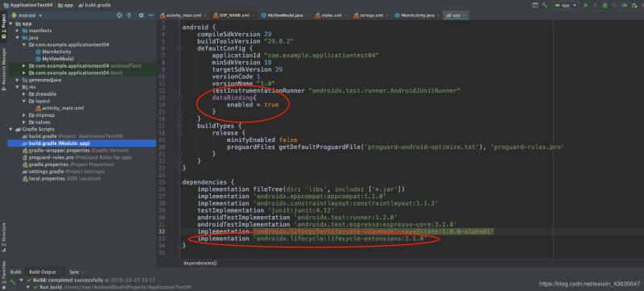This screenshot has height=291, width=644.
Task: Open build.gradle (Project: ApplicationTest04)
Action: tap(72, 136)
